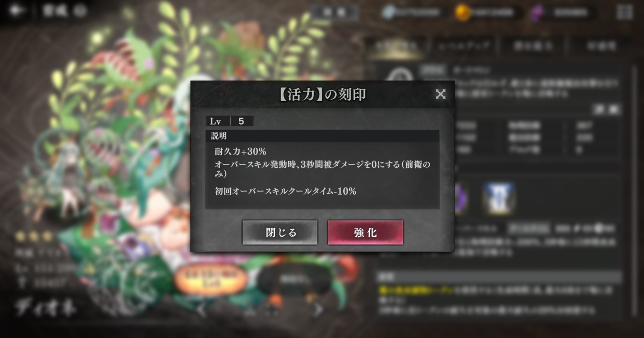Tap the blue gem currency icon
This screenshot has width=644, height=338.
pos(388,12)
